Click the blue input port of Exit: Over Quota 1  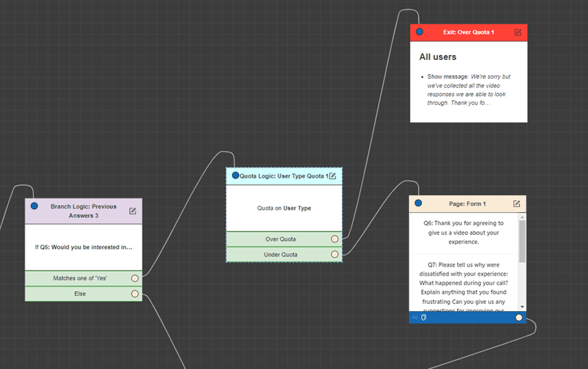click(x=420, y=32)
